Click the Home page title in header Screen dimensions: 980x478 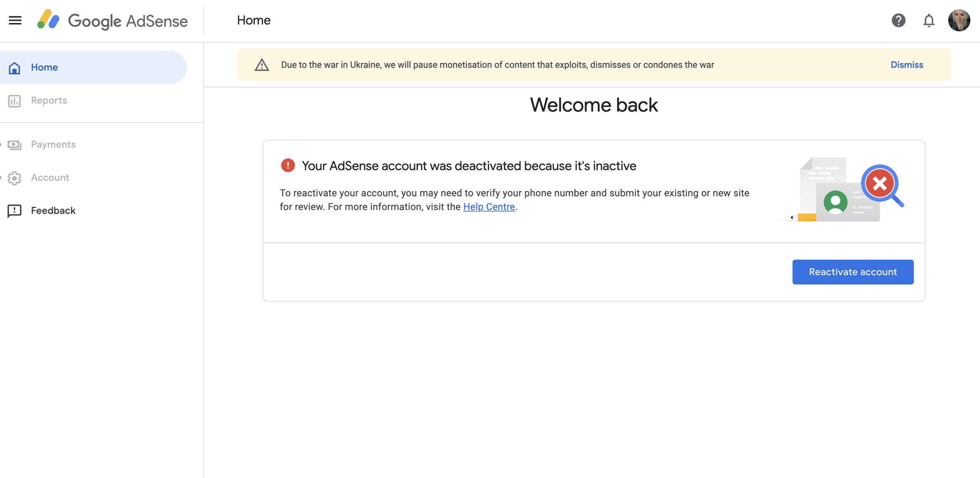pyautogui.click(x=254, y=20)
